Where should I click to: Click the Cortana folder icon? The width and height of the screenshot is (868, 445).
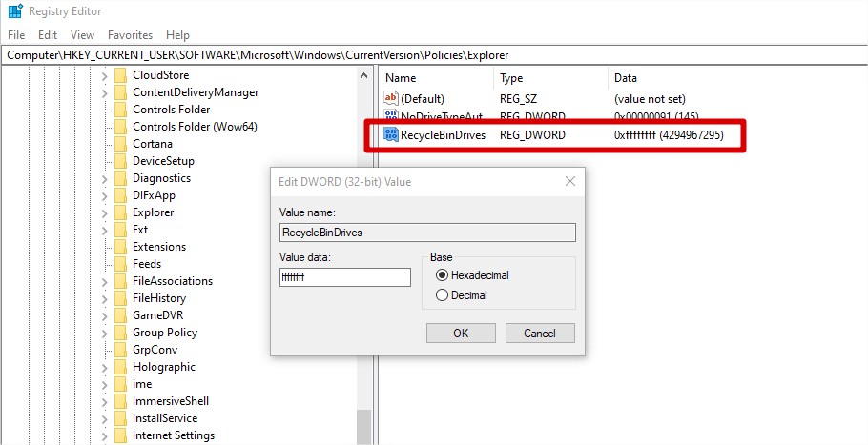pyautogui.click(x=121, y=144)
